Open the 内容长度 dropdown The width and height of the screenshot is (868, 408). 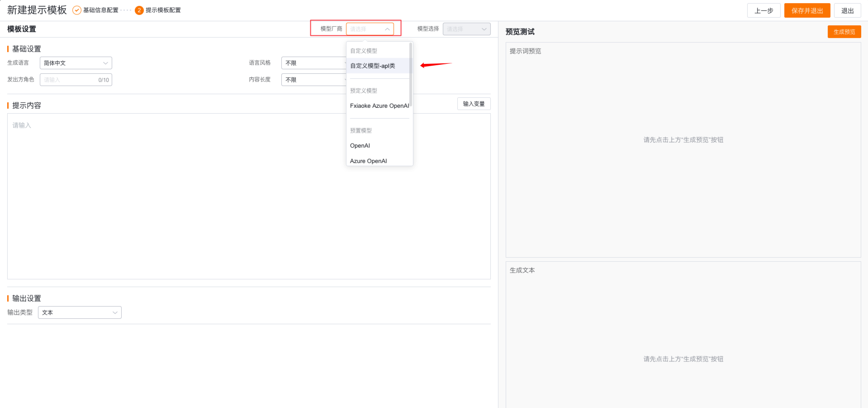click(313, 80)
